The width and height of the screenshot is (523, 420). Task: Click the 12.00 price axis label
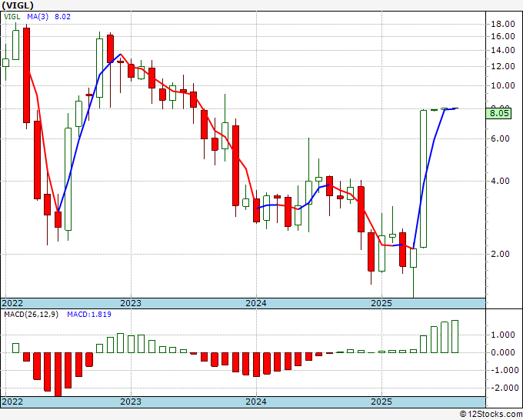click(503, 66)
